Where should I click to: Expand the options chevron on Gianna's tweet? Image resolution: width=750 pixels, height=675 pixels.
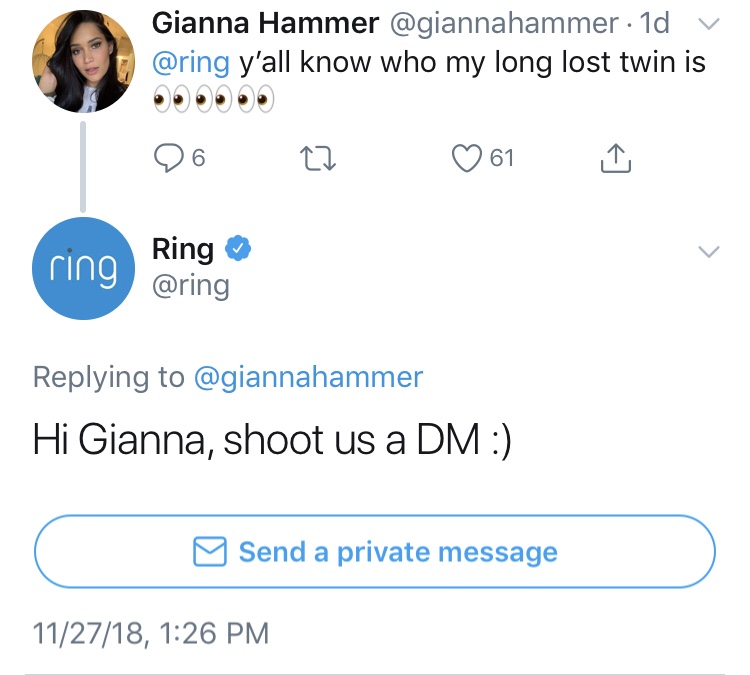708,23
